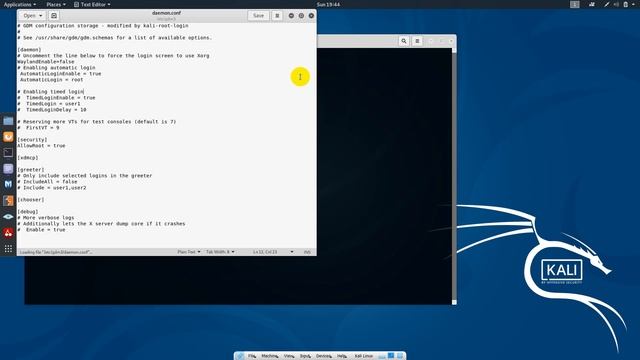The width and height of the screenshot is (640, 360).
Task: Click the 'AutomaticLogin = root' line
Action: [51, 80]
